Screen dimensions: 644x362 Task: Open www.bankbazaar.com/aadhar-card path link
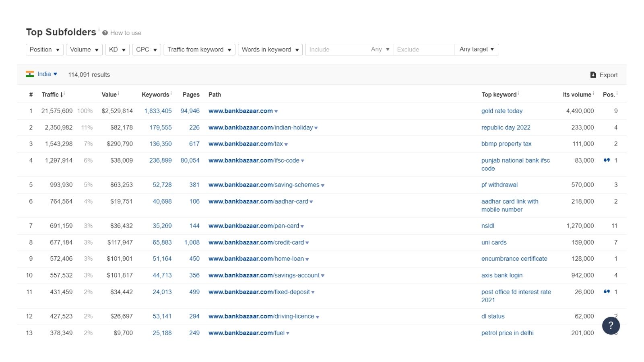(x=258, y=201)
